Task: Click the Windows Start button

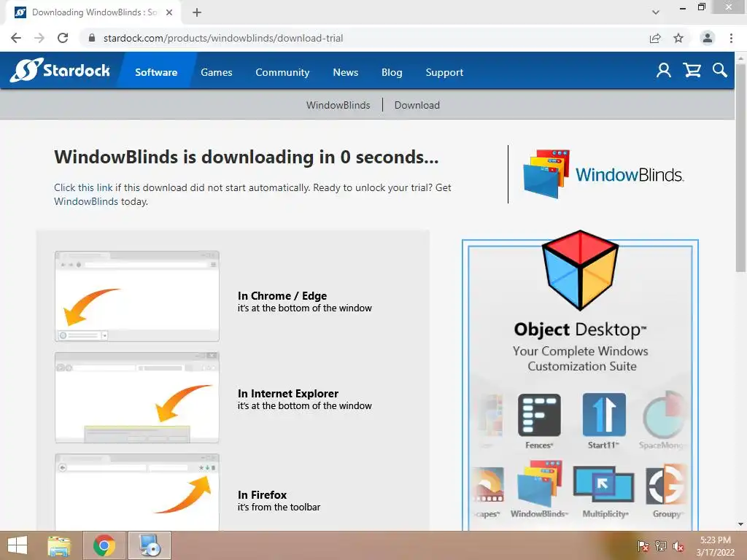Action: click(18, 545)
